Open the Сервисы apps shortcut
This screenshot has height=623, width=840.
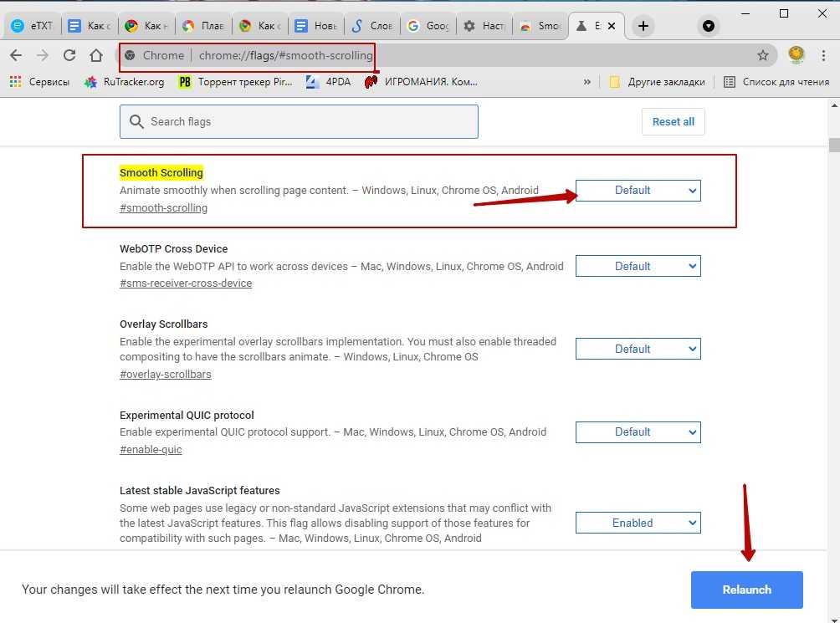[40, 82]
